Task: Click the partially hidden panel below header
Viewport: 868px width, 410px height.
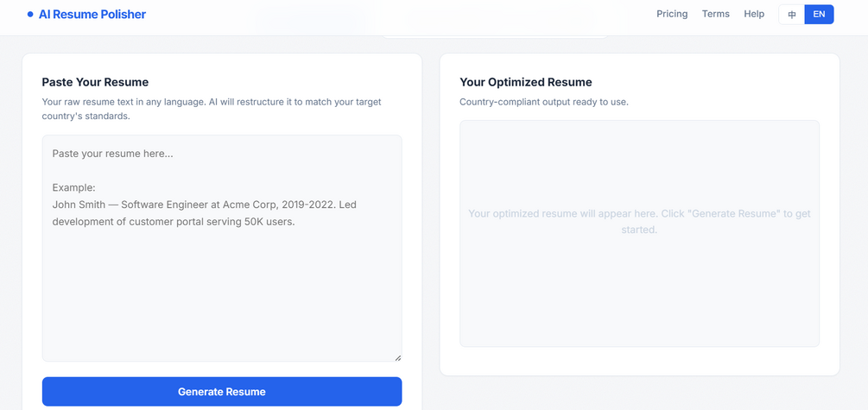Action: click(494, 36)
